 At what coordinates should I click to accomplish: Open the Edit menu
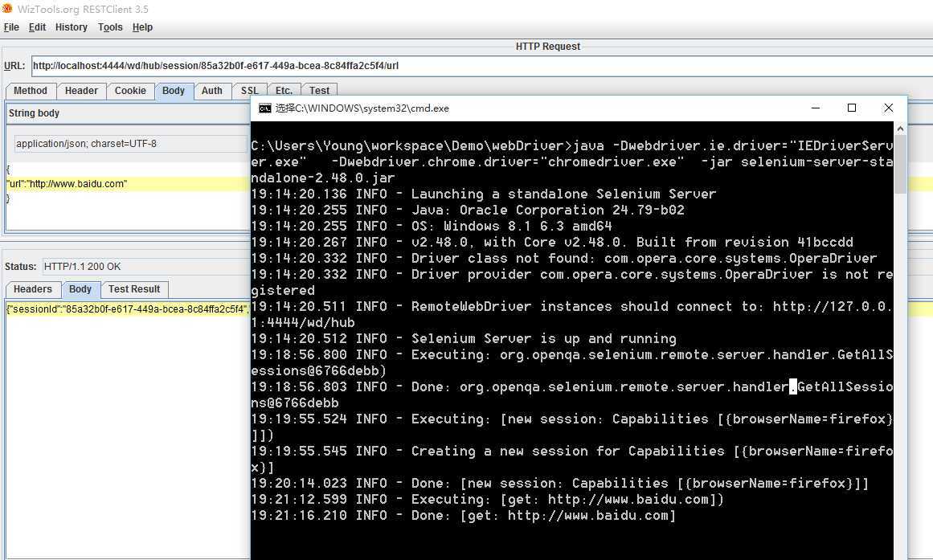(37, 27)
